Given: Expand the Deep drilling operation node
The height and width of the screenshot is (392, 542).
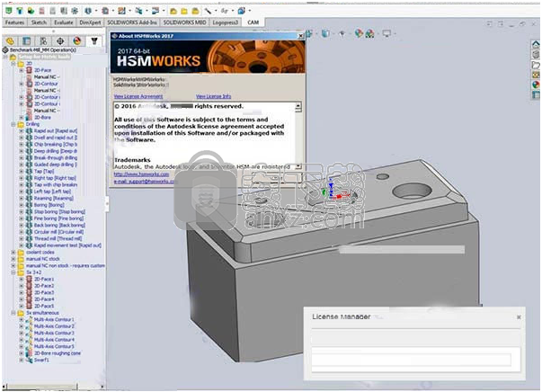Looking at the screenshot, I should tap(22, 151).
